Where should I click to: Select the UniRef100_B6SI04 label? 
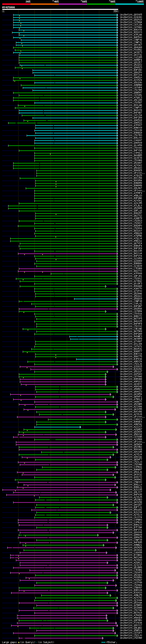pyautogui.click(x=131, y=254)
